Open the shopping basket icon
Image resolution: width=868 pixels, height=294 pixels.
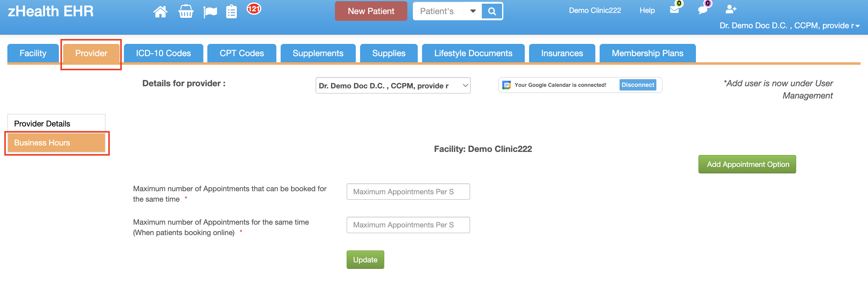pyautogui.click(x=186, y=11)
